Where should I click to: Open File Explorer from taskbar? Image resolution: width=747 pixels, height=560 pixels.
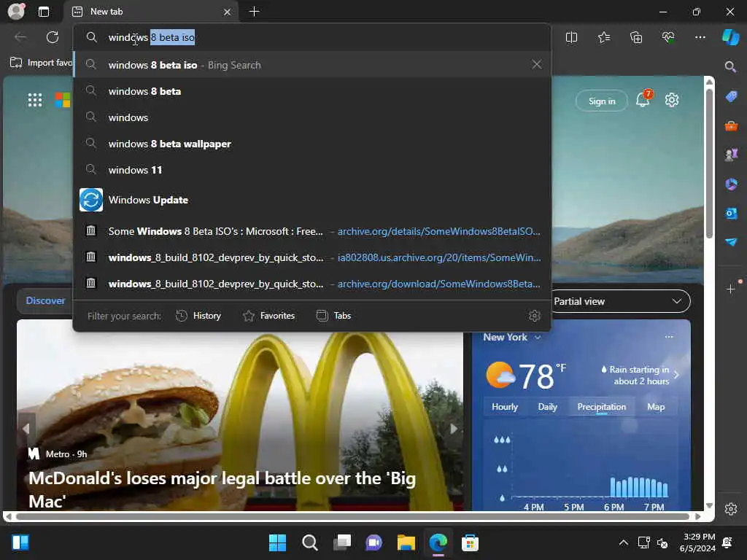(x=406, y=542)
